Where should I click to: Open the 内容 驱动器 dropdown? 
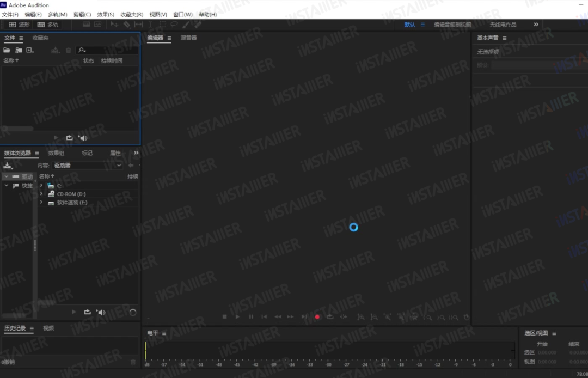[87, 166]
